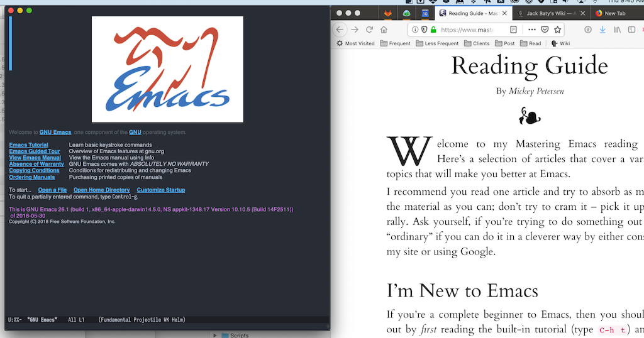Image resolution: width=644 pixels, height=338 pixels.
Task: Click Fundamental mode name in mode line
Action: (115, 320)
